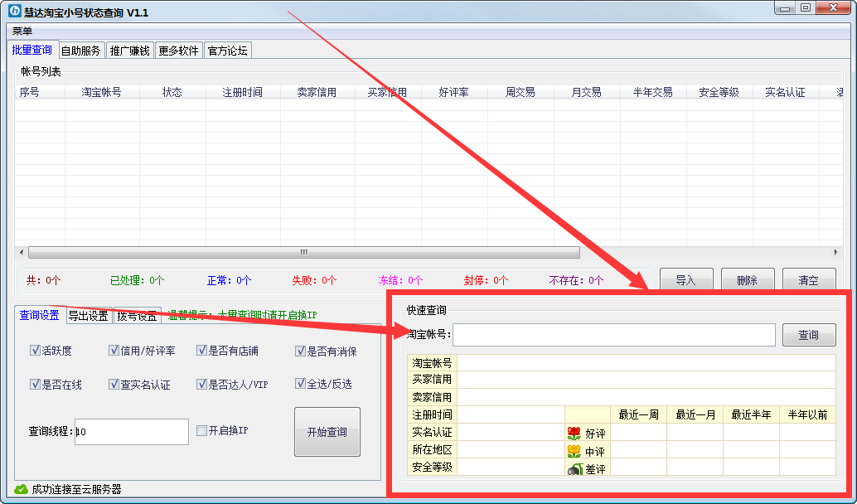
Task: Click the 清空 button to clear the list
Action: click(x=807, y=280)
